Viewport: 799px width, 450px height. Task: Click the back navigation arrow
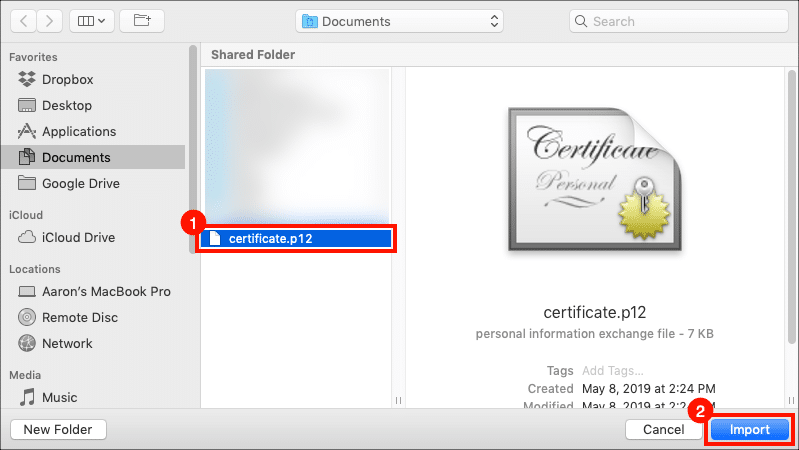point(24,20)
